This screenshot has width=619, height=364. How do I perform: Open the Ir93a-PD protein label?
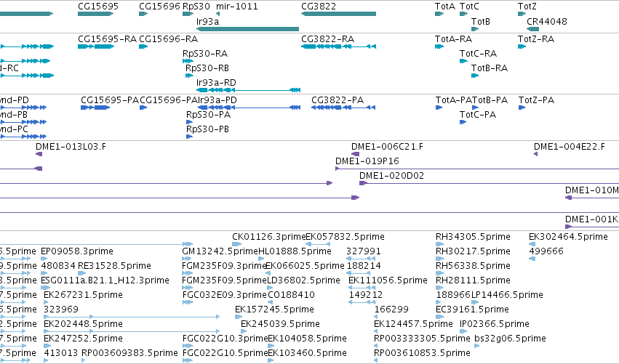pos(217,100)
